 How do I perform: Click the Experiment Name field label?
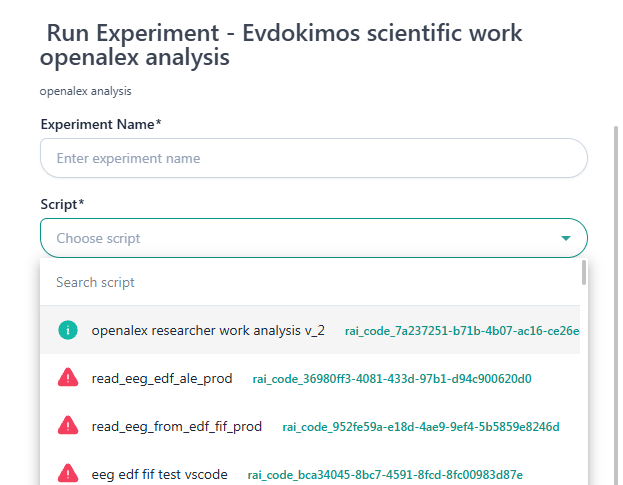coord(101,124)
